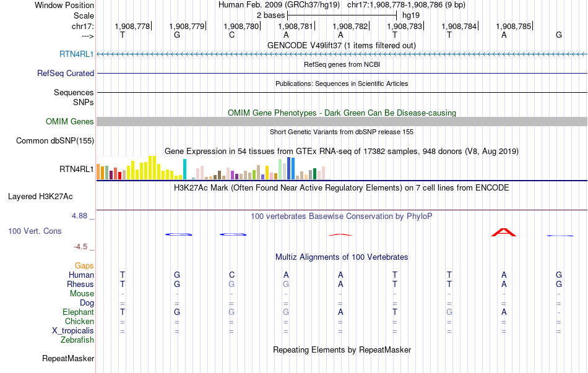Click the -4.5 PhyloP lower scale value
The width and height of the screenshot is (588, 373).
(x=80, y=247)
